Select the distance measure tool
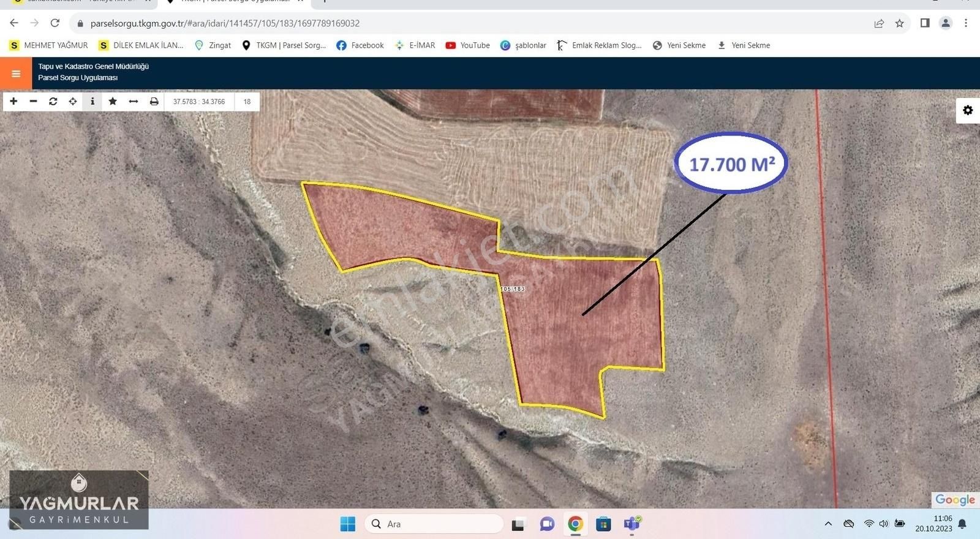 click(x=133, y=102)
